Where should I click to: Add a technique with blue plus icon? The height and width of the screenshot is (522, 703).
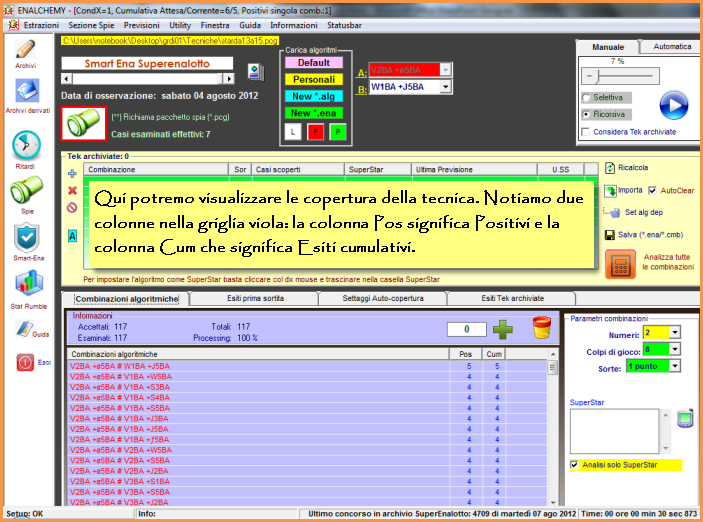[x=72, y=174]
